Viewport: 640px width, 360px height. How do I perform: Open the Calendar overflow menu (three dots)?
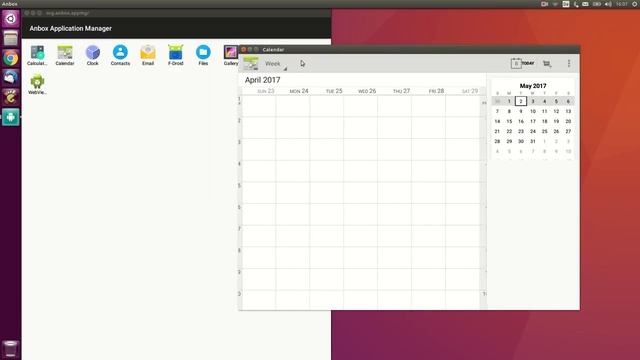coord(569,63)
